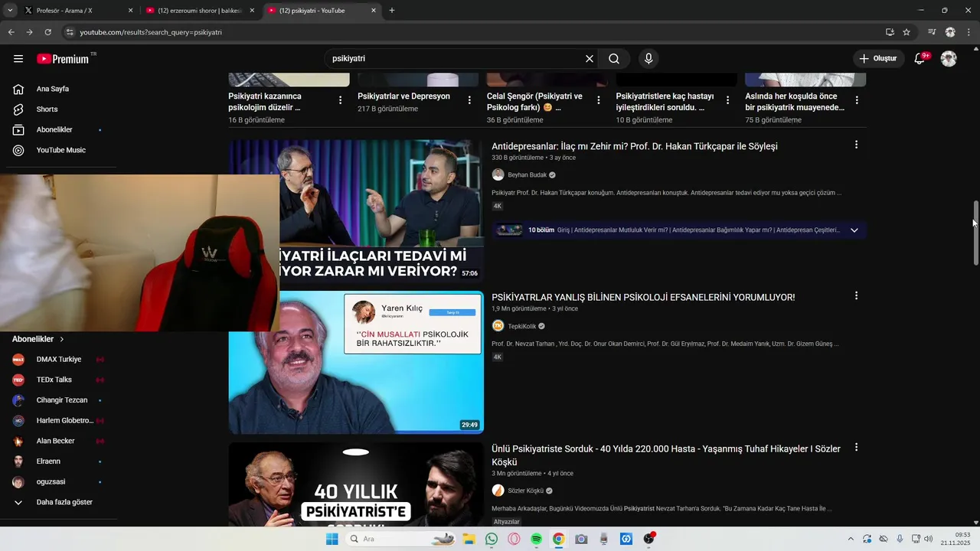The image size is (980, 551).
Task: Open the oguzsasi channel avatar
Action: (x=18, y=482)
